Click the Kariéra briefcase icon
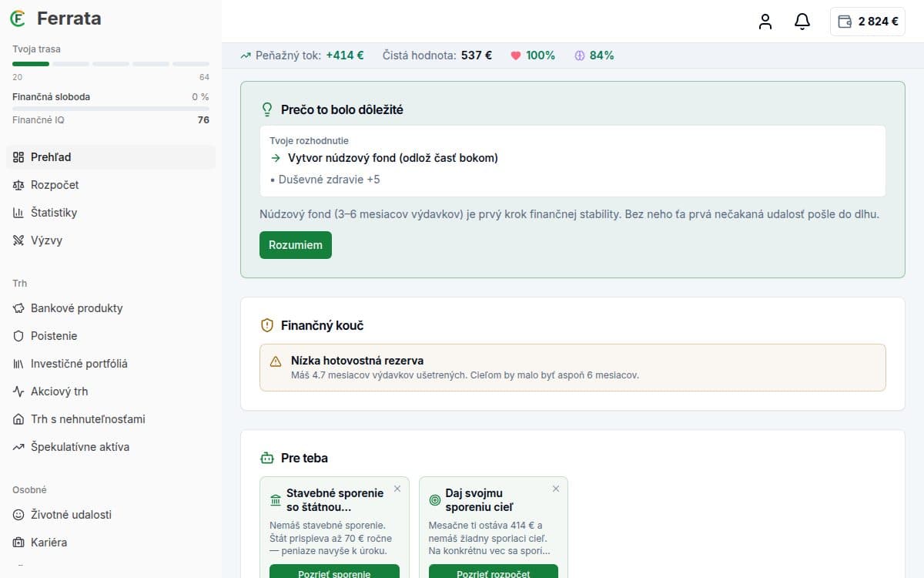Screen dimensions: 924x578 click(18, 543)
